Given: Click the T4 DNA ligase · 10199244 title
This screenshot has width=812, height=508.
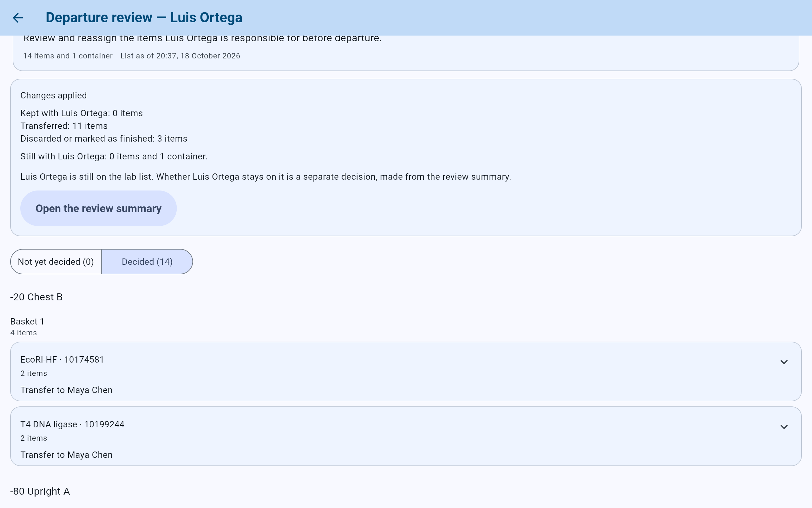Looking at the screenshot, I should click(x=72, y=424).
